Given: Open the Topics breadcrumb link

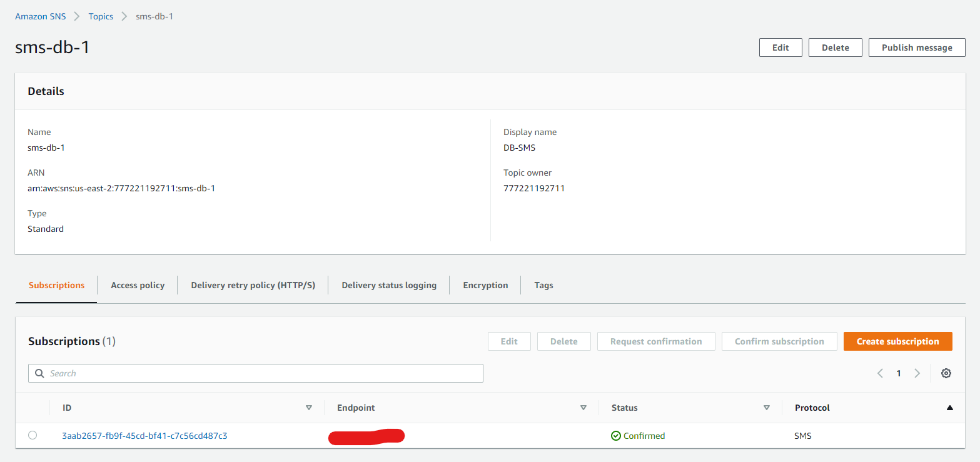Looking at the screenshot, I should 101,16.
